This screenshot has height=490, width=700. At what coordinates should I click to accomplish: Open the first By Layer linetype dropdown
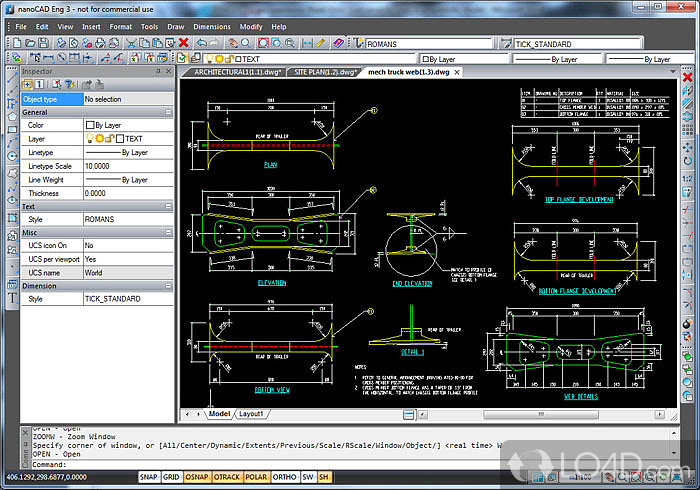557,58
